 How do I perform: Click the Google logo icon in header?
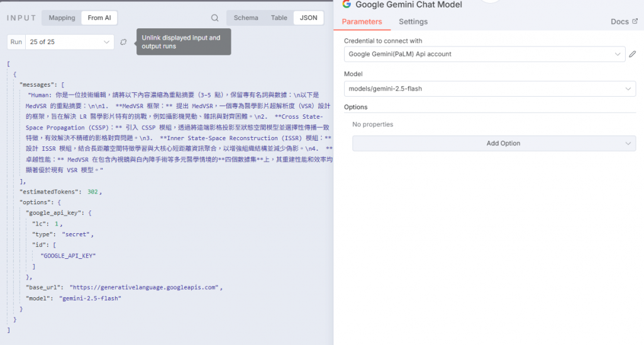[347, 4]
